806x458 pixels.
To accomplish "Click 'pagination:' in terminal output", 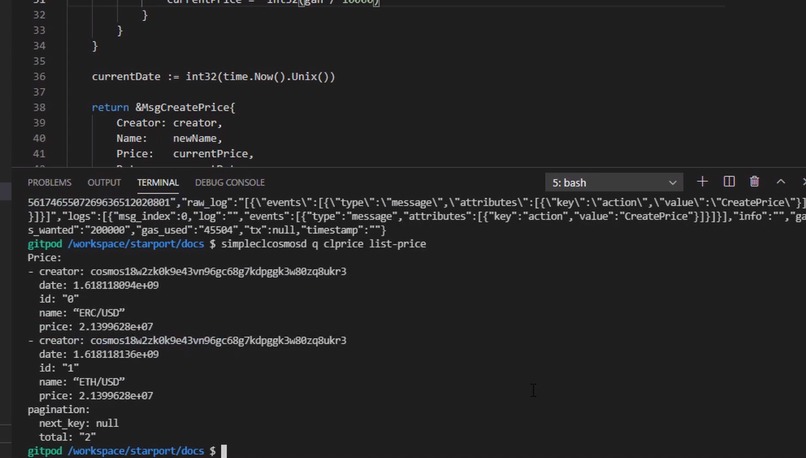I will pyautogui.click(x=59, y=410).
